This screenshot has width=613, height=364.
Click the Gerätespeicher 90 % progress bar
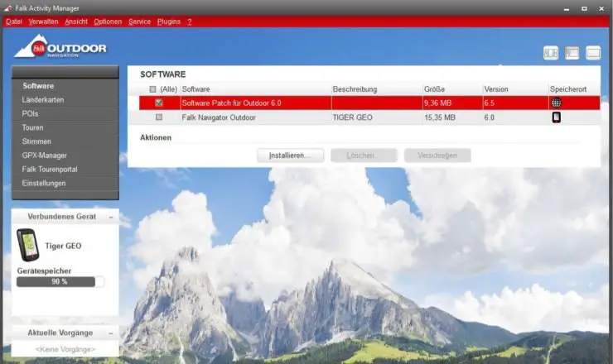[x=60, y=281]
